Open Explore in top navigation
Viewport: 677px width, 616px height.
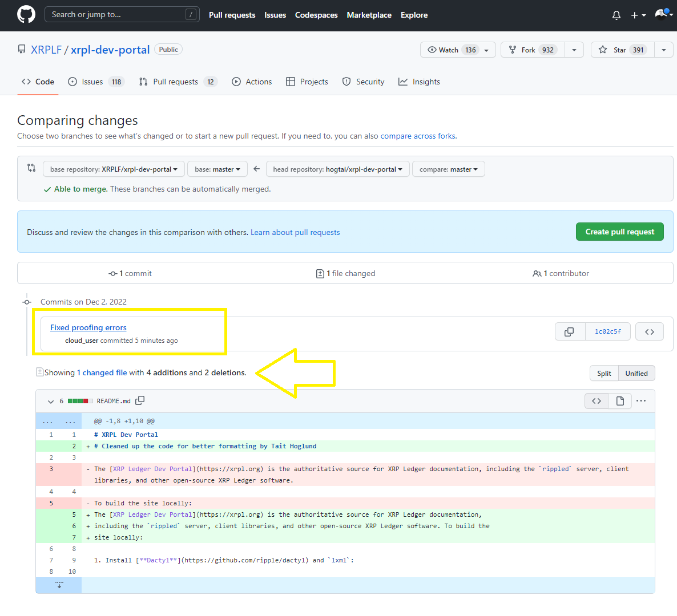(414, 15)
